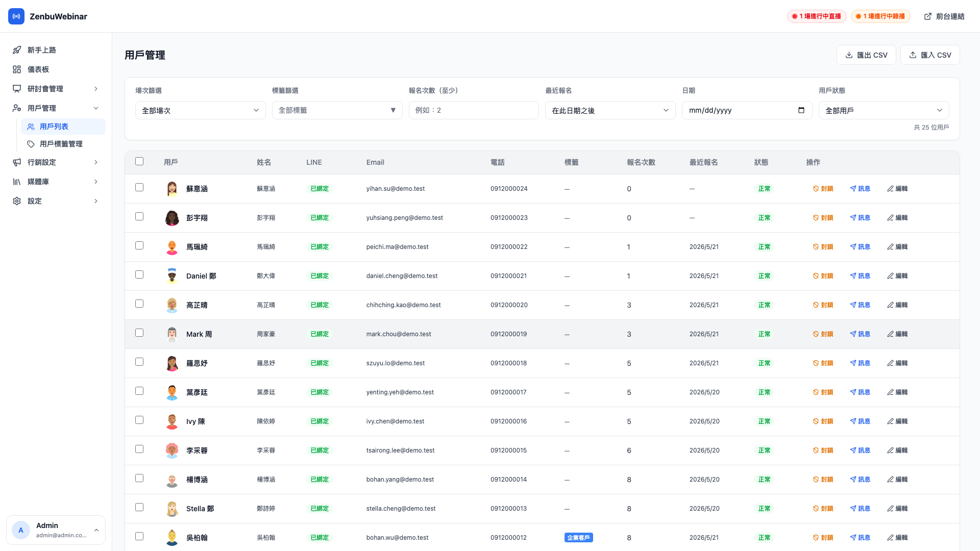Open the 全部場次 session filter dropdown

point(200,110)
